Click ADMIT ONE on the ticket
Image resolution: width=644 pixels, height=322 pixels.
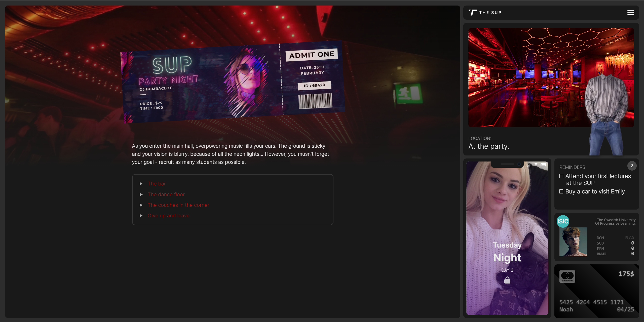[312, 55]
